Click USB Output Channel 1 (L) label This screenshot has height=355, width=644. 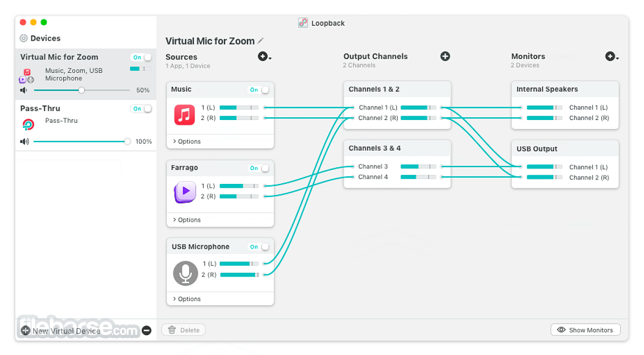click(x=588, y=167)
